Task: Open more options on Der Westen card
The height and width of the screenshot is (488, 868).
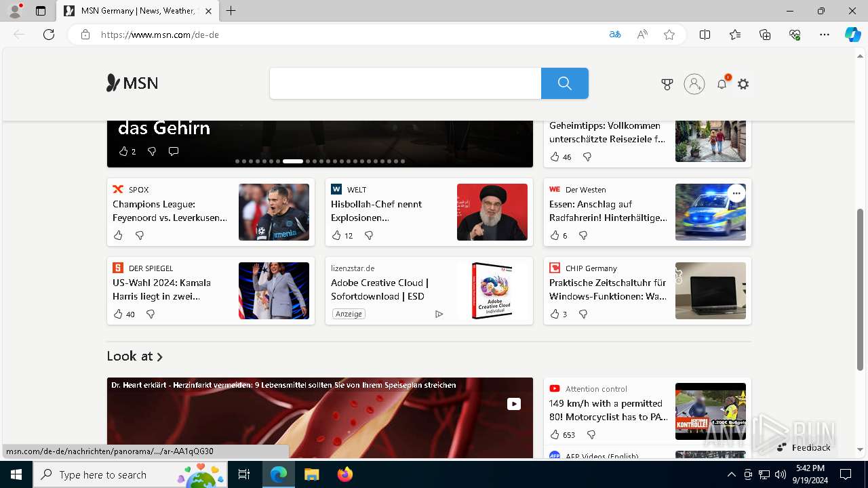Action: 736,194
